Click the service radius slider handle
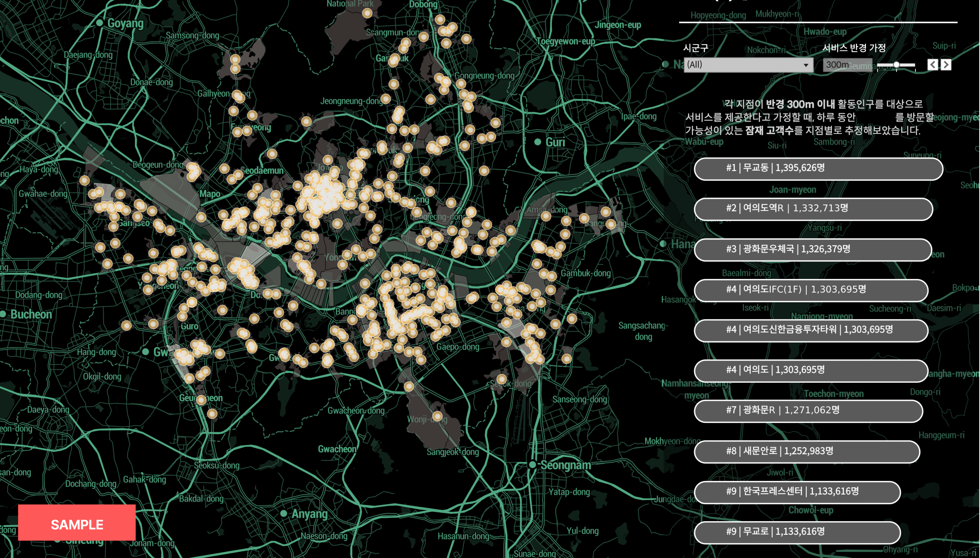The image size is (980, 558). pyautogui.click(x=896, y=65)
